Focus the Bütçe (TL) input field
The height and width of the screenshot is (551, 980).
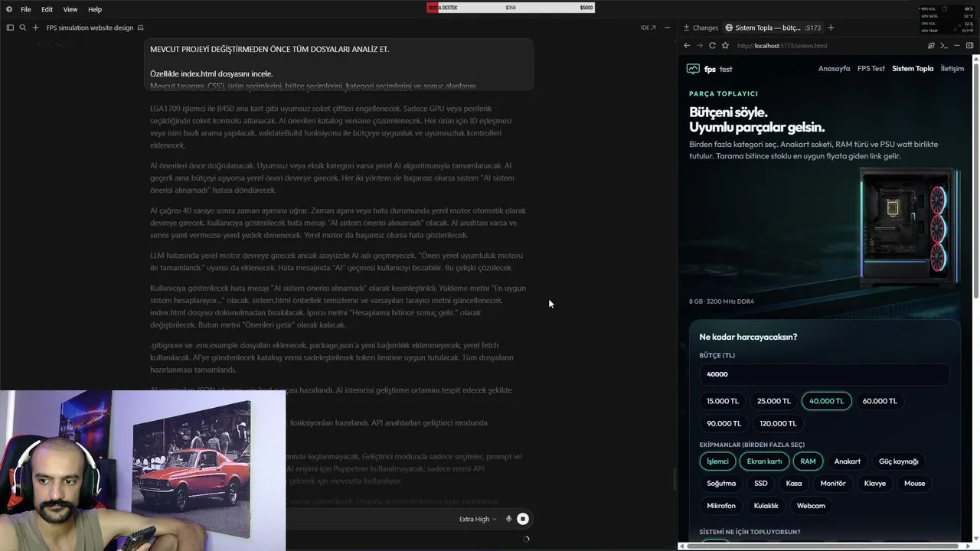pyautogui.click(x=824, y=374)
